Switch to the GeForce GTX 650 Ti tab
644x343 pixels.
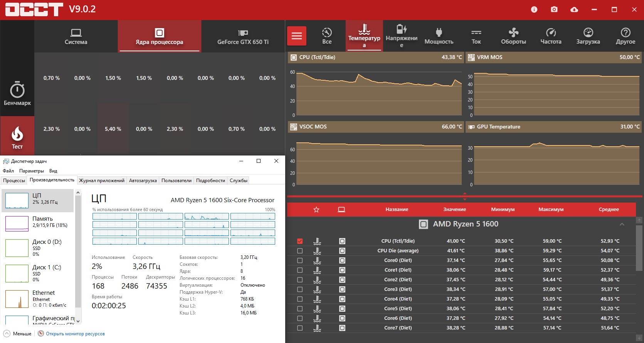(243, 36)
